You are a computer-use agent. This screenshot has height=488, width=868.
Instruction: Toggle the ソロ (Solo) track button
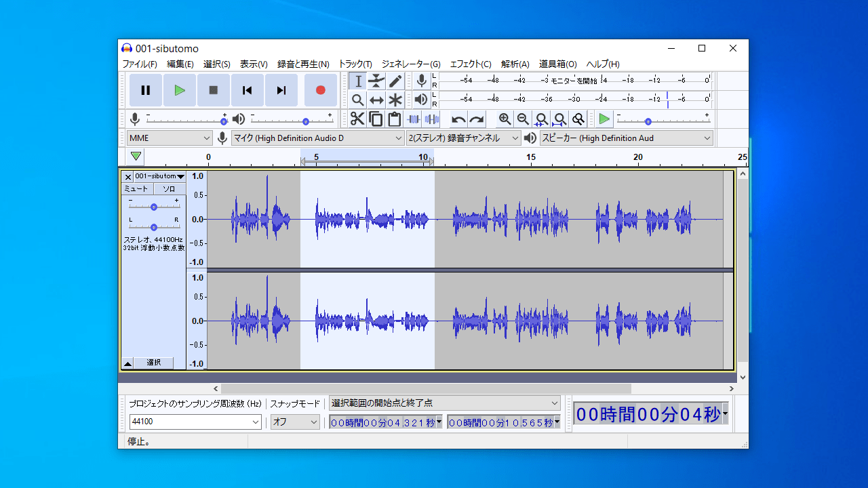(x=170, y=189)
